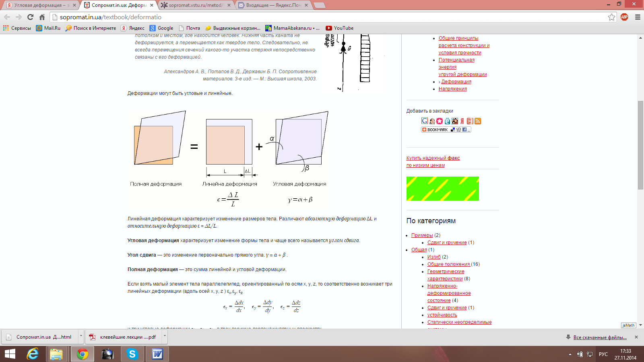Image resolution: width=644 pixels, height=362 pixels.
Task: Open a new tab button
Action: pyautogui.click(x=319, y=5)
